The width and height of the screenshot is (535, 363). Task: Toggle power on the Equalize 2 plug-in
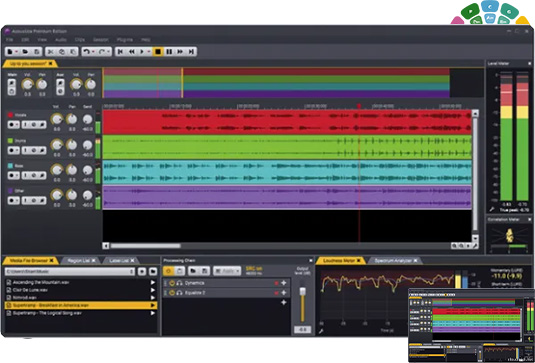172,293
